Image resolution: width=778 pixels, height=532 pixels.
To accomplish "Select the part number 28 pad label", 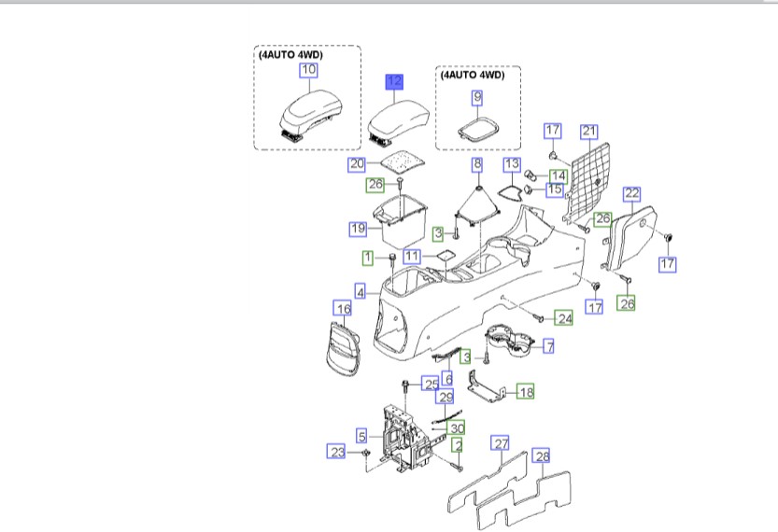I will click(x=542, y=456).
